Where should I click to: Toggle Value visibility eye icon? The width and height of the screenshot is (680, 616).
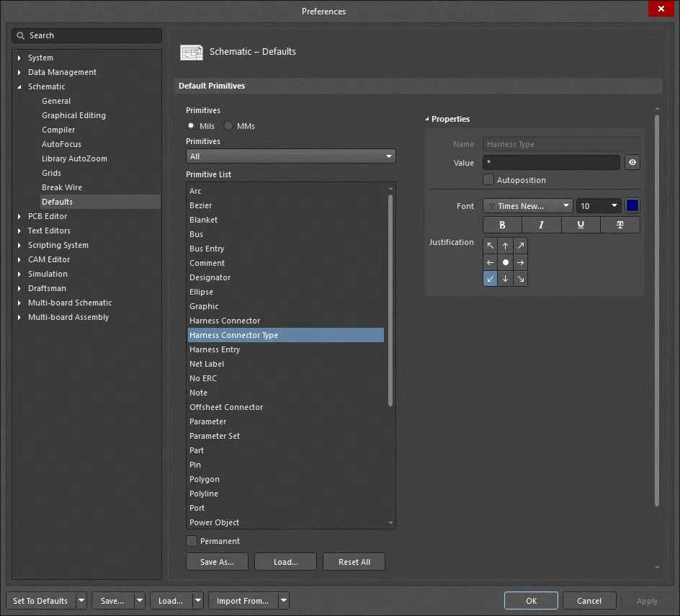632,163
